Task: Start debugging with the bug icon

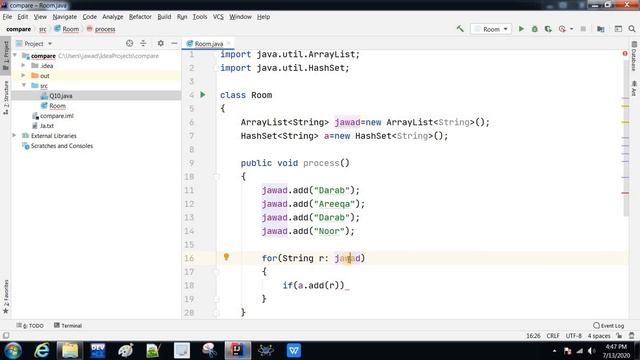Action: [x=535, y=29]
